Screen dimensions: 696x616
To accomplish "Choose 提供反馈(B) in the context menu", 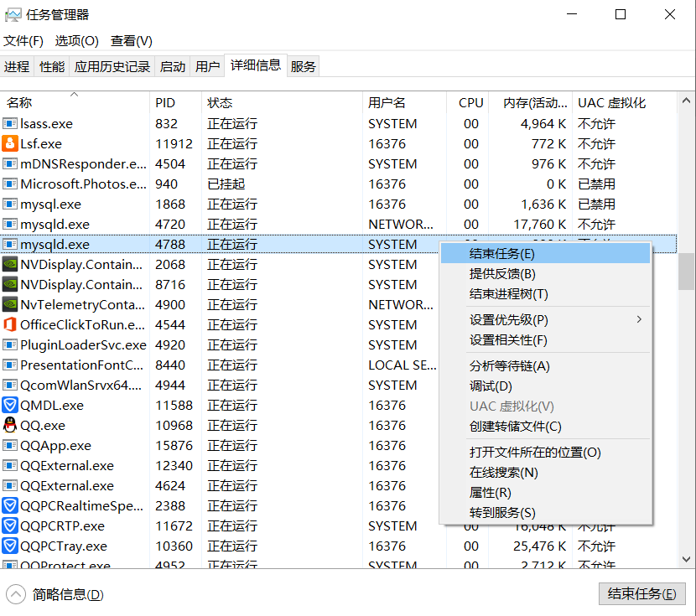I will coord(546,273).
